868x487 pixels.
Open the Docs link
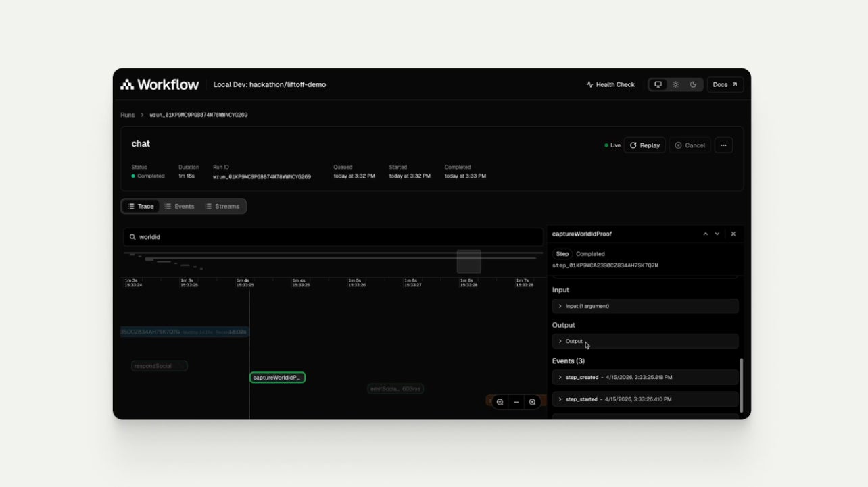[725, 84]
